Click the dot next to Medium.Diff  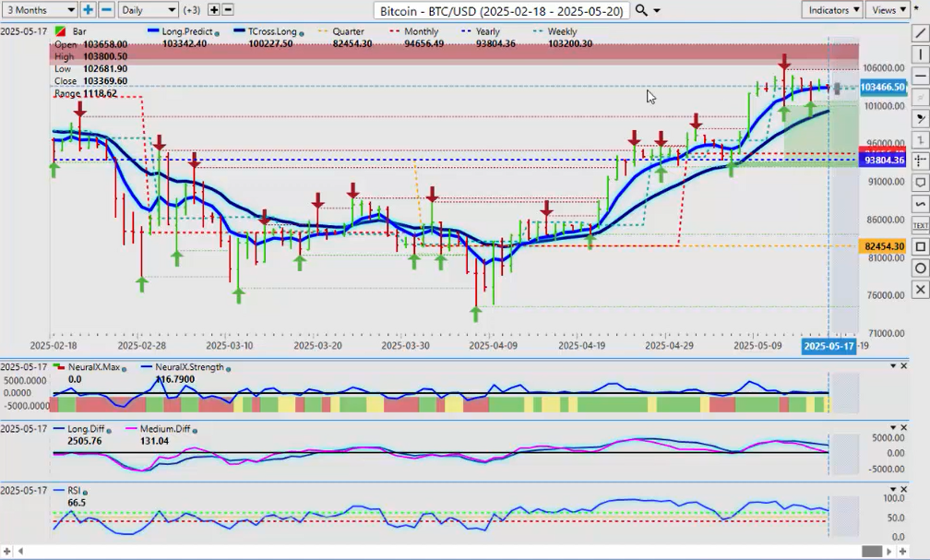click(x=196, y=431)
